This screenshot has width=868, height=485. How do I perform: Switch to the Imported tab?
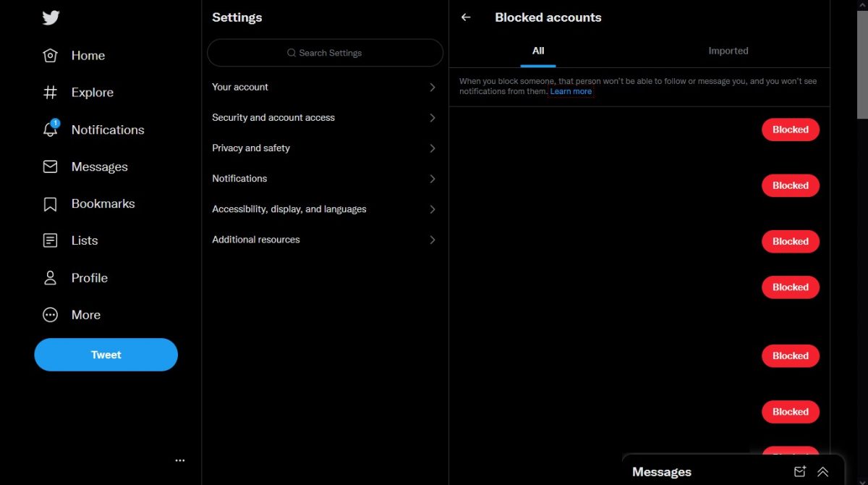click(x=728, y=51)
